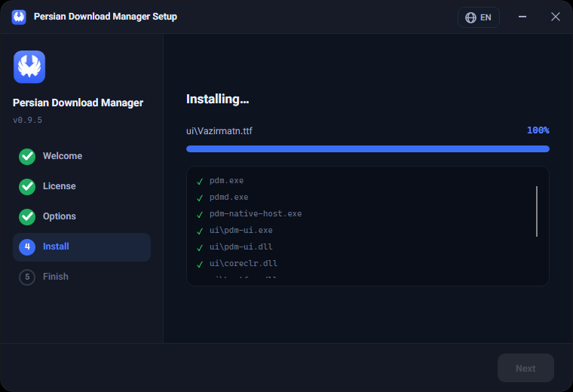Select the pdm.exe entry in the log
Screen dimensions: 573x392
227,180
